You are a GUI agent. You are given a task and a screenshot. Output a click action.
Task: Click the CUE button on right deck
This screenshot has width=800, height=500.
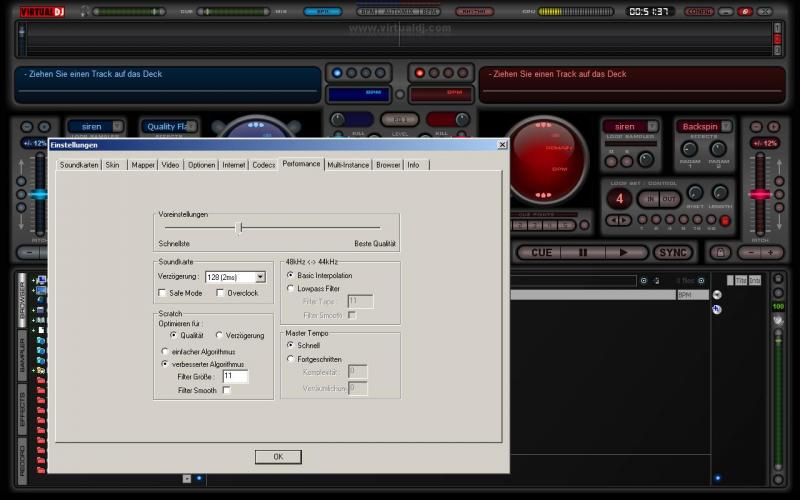point(541,253)
